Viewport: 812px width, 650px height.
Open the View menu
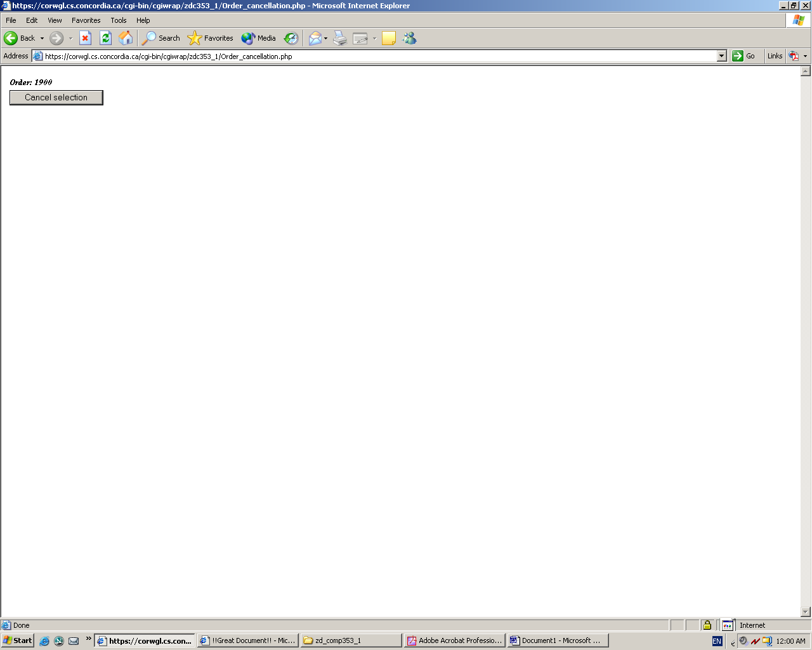tap(55, 20)
